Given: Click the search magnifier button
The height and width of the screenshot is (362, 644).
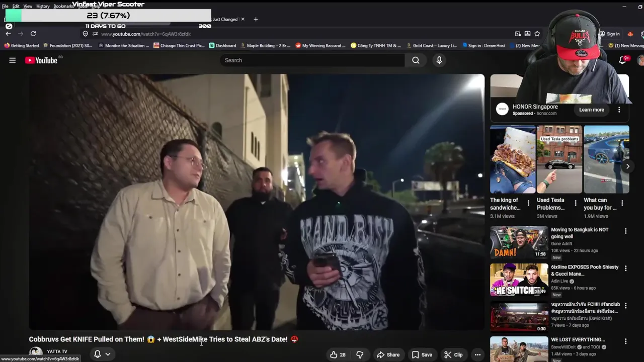Looking at the screenshot, I should coord(416,60).
